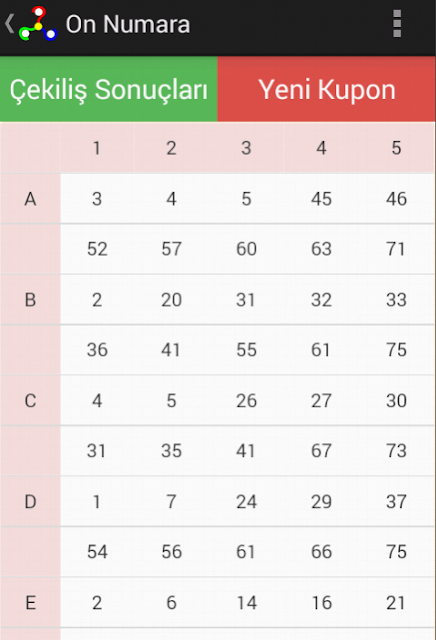
Task: Tap number 29 in row D
Action: 321,501
